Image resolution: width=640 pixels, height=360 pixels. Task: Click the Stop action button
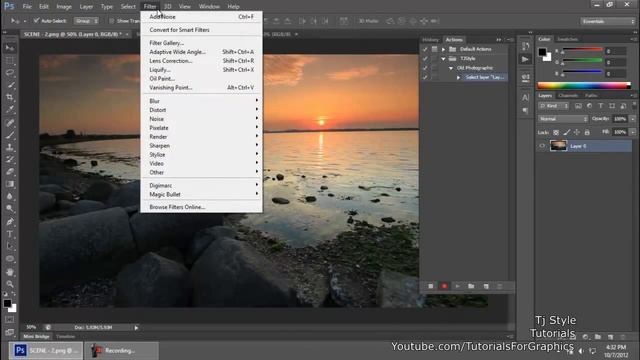tap(431, 286)
